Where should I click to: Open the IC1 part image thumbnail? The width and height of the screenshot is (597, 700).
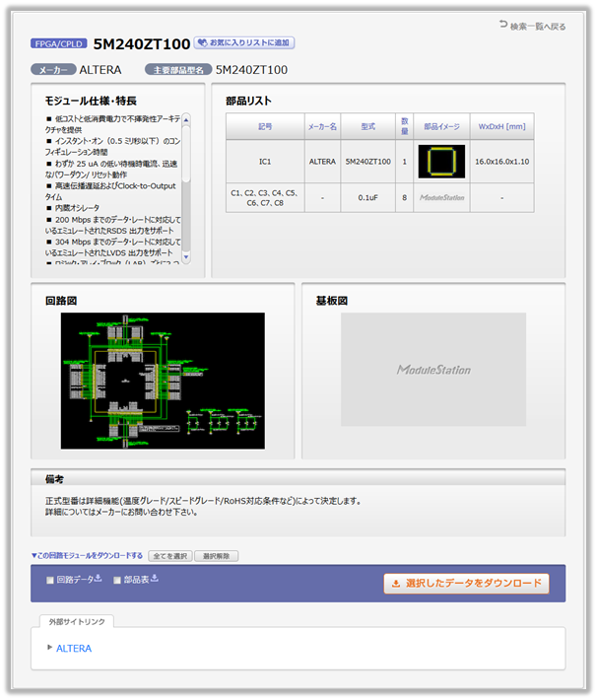(x=441, y=161)
